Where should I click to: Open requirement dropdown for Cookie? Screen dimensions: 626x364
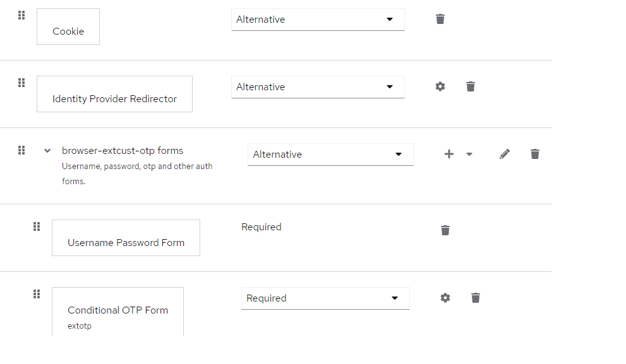[318, 20]
